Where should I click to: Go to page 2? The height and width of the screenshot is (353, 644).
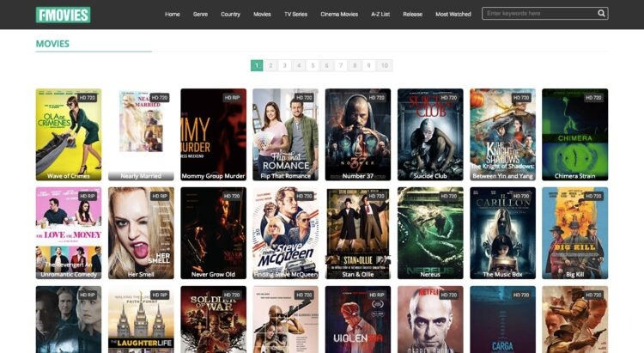(x=270, y=65)
